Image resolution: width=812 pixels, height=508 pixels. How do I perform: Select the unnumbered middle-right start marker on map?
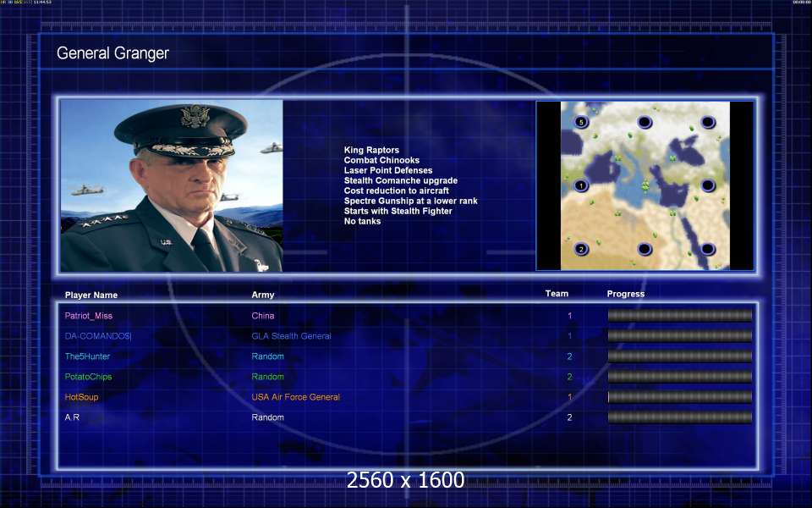(708, 185)
